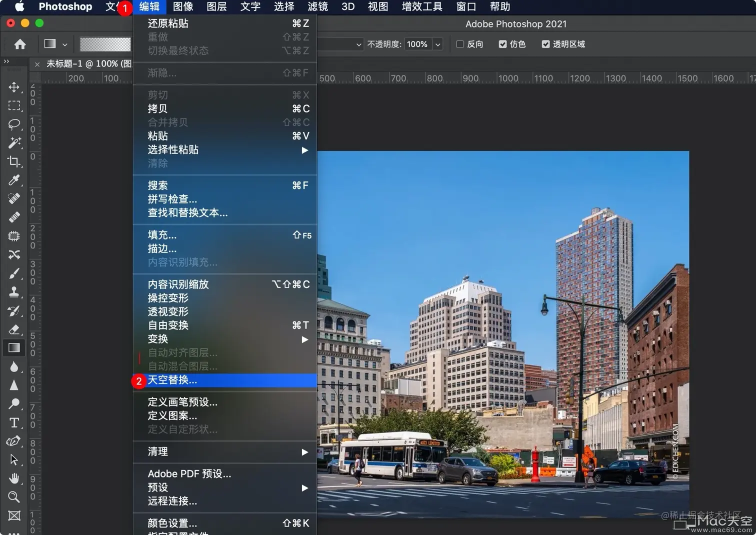Select the Rectangular Marquee tool
The width and height of the screenshot is (756, 535).
[x=14, y=105]
